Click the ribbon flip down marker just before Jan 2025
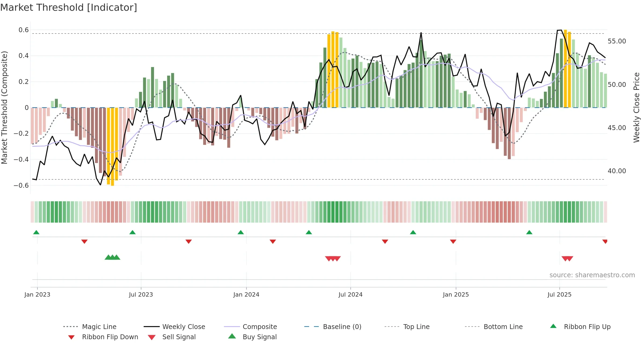This screenshot has width=644, height=362. [453, 242]
